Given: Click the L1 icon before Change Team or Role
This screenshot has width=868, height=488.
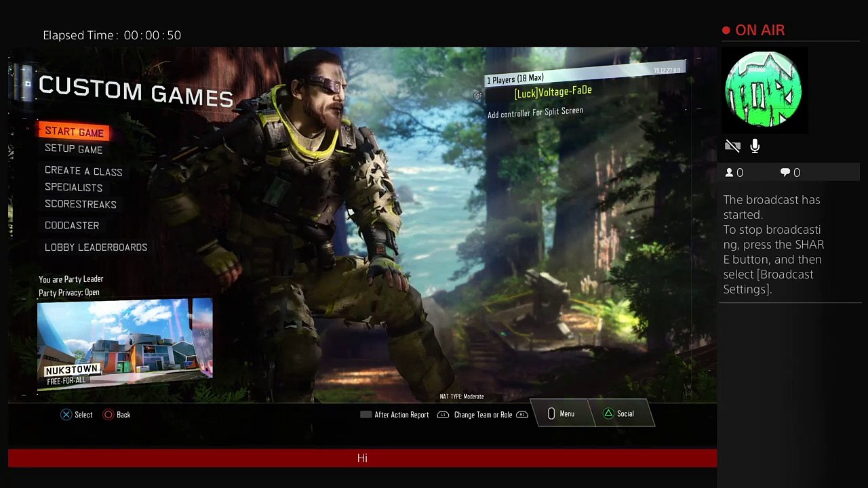Looking at the screenshot, I should (443, 415).
